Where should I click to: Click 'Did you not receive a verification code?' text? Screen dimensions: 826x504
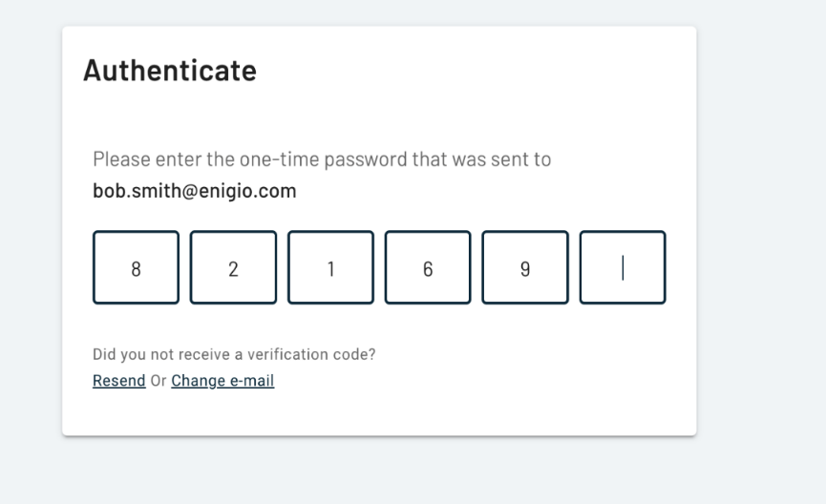234,355
